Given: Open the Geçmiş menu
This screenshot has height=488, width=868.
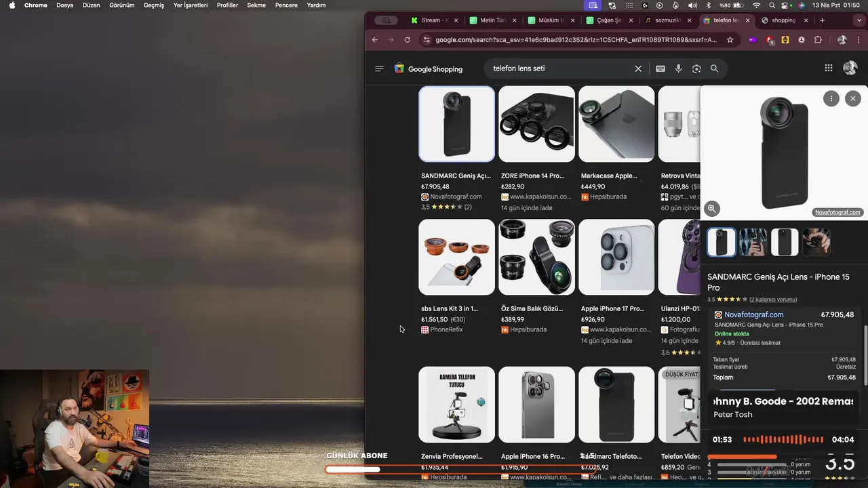Looking at the screenshot, I should pos(154,5).
